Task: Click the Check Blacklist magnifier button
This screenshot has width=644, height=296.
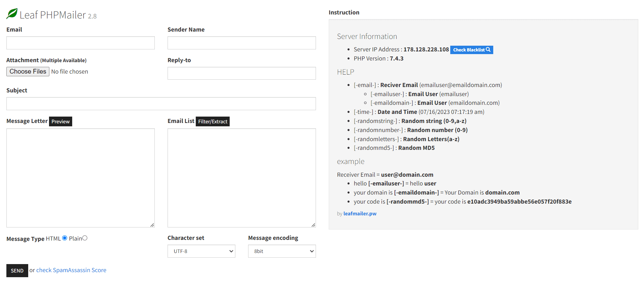Action: (471, 50)
